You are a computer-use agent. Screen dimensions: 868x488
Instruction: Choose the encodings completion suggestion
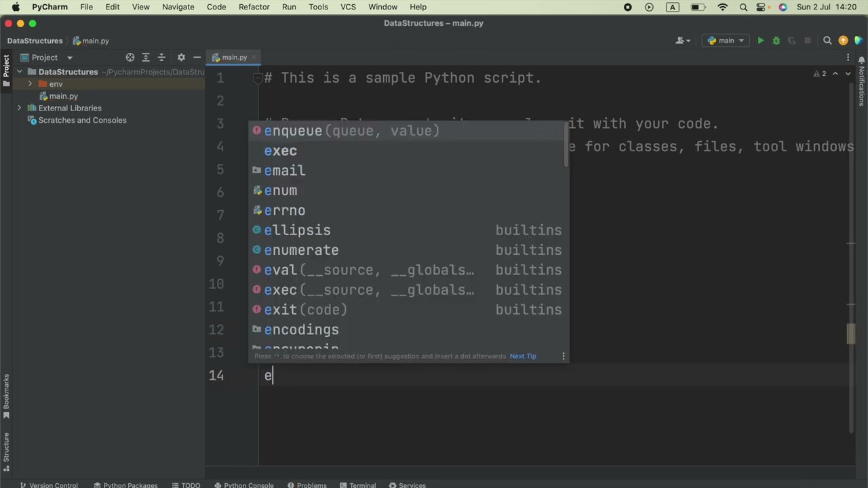(407, 329)
